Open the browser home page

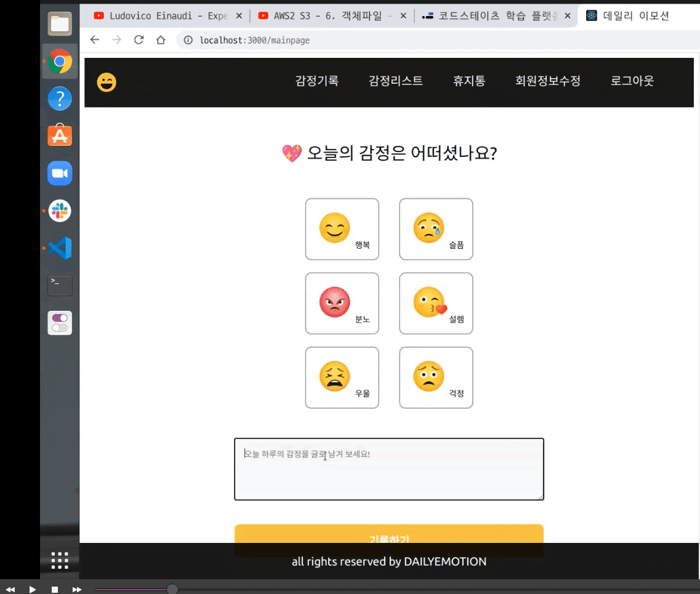[161, 40]
